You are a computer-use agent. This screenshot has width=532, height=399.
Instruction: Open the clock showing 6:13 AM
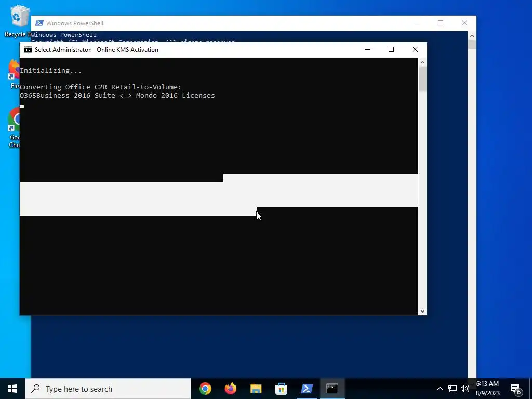pos(487,389)
